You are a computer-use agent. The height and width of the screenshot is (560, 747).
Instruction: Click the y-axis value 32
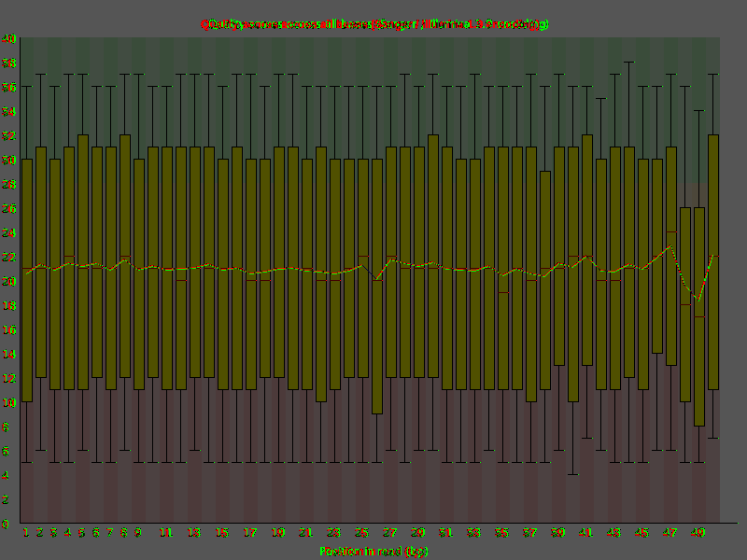tap(9, 135)
